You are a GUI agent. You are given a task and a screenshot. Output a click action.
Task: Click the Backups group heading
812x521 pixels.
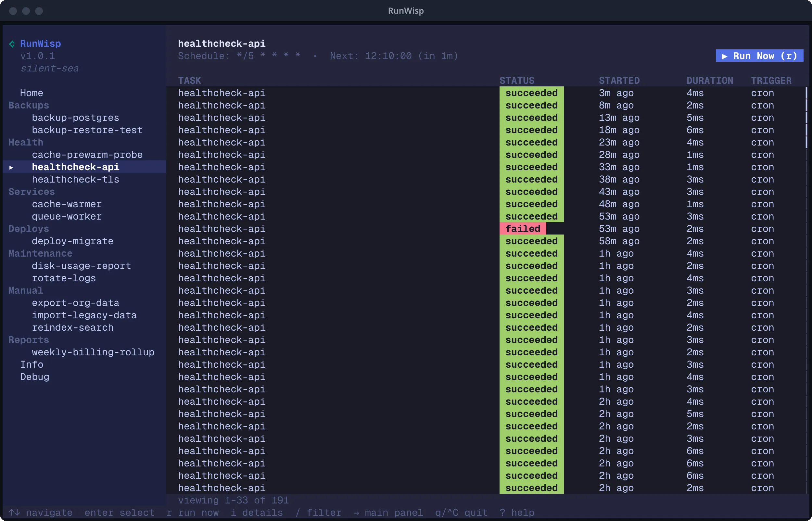point(29,105)
